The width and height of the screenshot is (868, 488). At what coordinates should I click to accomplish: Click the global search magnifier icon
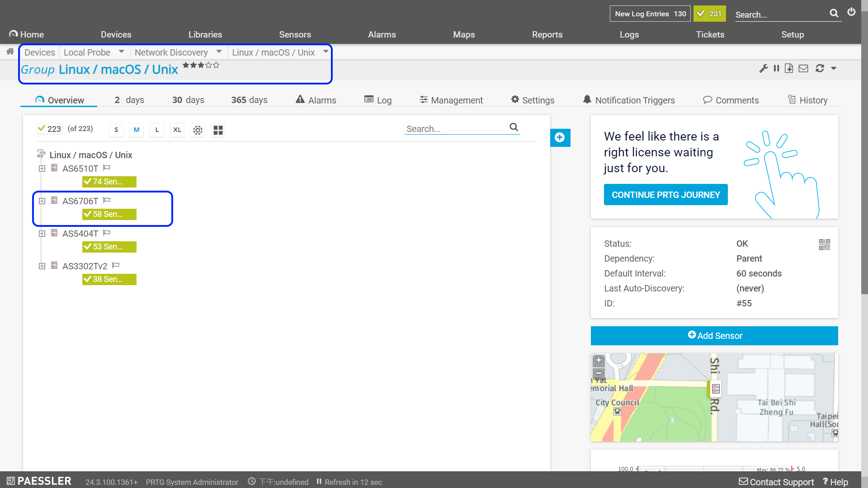click(x=834, y=14)
